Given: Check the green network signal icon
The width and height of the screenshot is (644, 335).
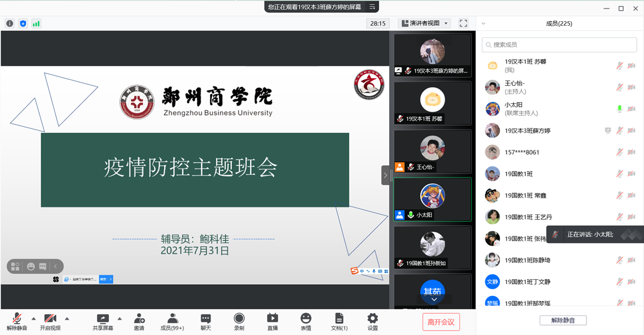Looking at the screenshot, I should coord(36,23).
